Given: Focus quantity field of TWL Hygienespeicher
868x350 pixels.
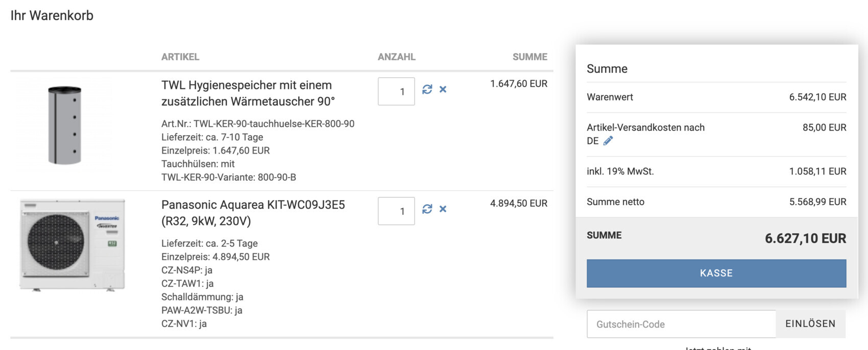Looking at the screenshot, I should coord(396,92).
